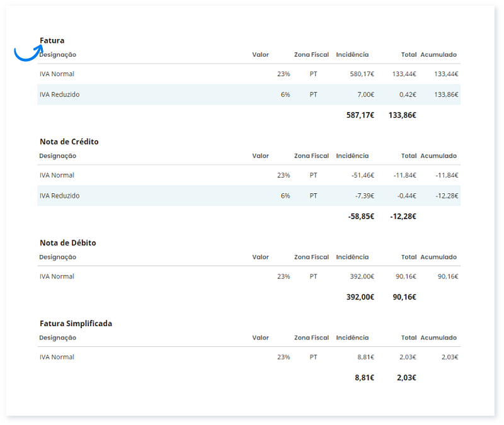
Task: Click the blue curved arrow beside Fatura
Action: tap(27, 53)
